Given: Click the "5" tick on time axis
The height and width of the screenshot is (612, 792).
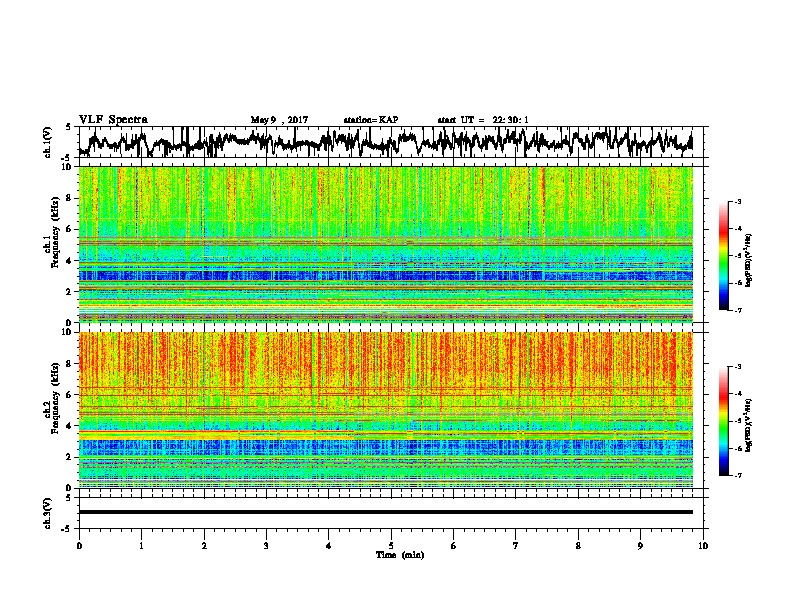Looking at the screenshot, I should (391, 546).
